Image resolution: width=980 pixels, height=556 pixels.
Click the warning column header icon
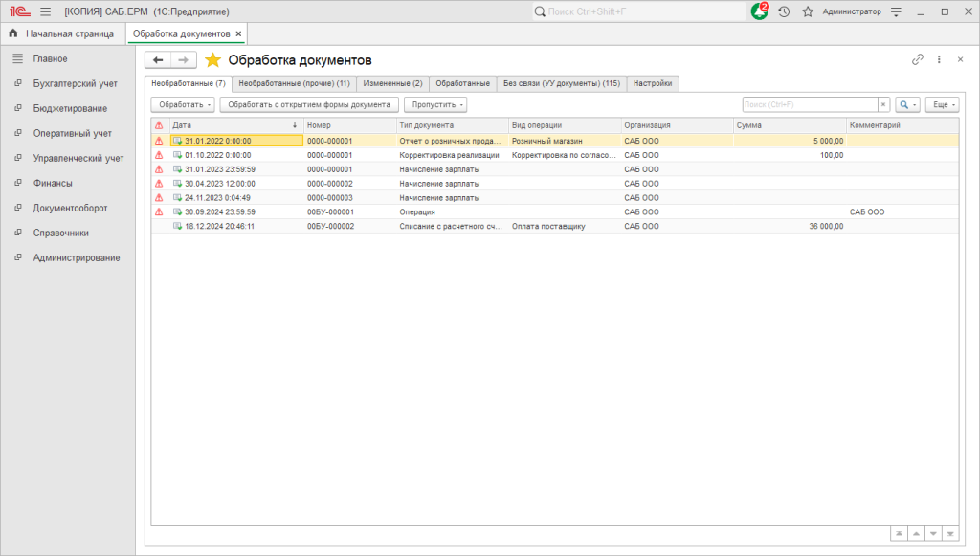[x=159, y=125]
